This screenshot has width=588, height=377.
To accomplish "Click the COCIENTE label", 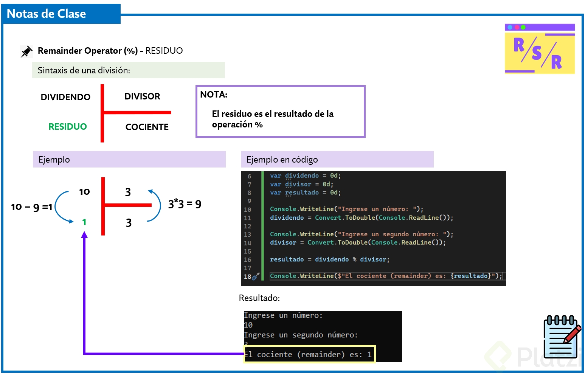I will pos(147,127).
